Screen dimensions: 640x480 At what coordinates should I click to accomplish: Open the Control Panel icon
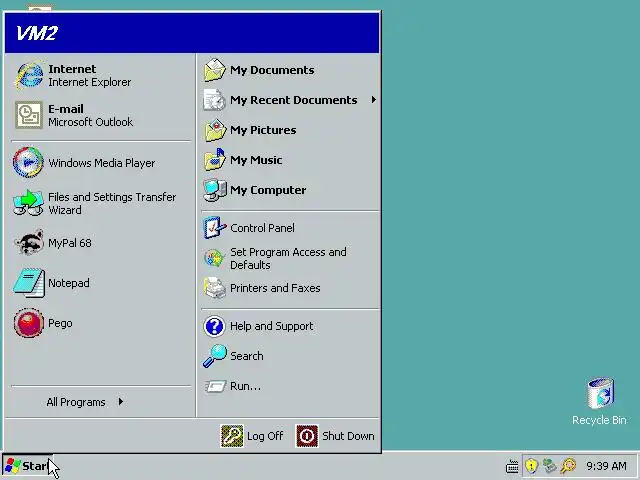215,228
